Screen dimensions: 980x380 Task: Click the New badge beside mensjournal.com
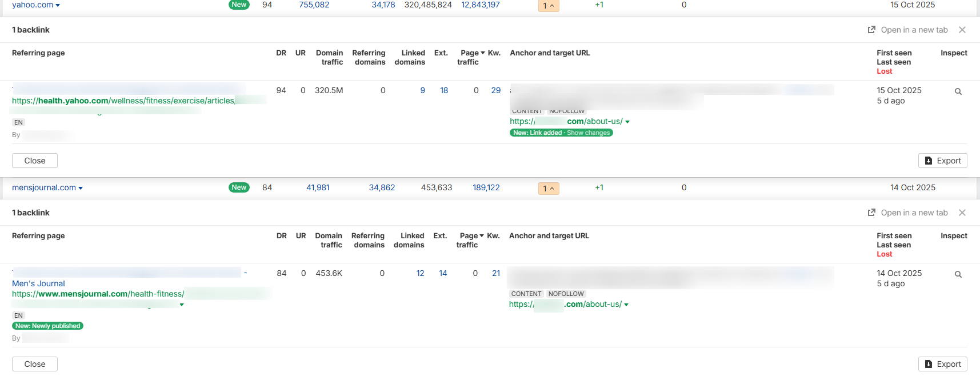coord(239,187)
